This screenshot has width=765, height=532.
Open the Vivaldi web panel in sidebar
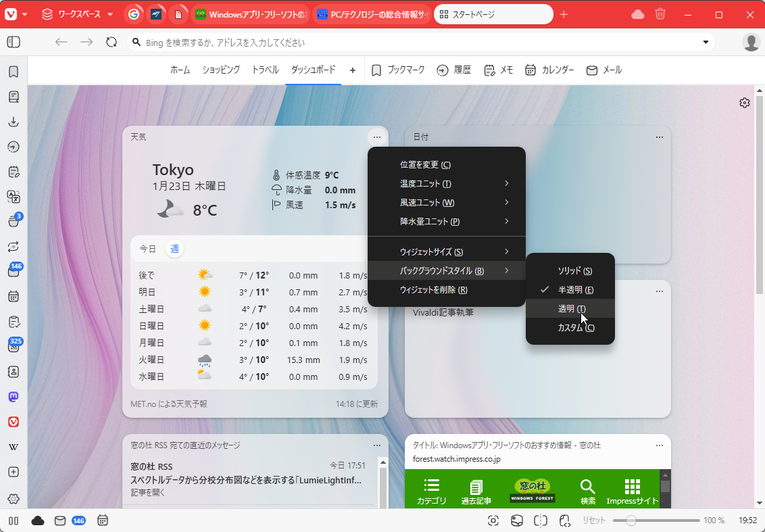coord(13,422)
